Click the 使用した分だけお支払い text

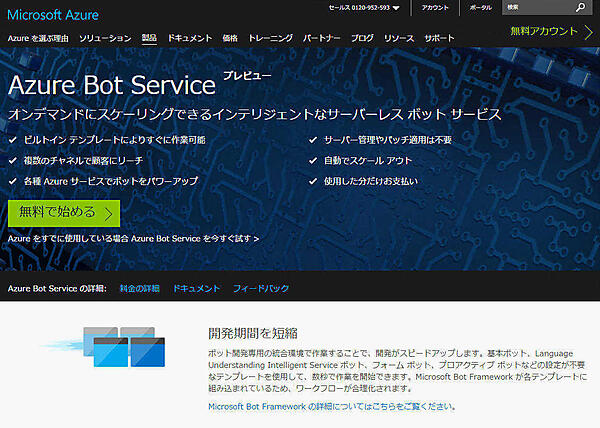[x=371, y=181]
